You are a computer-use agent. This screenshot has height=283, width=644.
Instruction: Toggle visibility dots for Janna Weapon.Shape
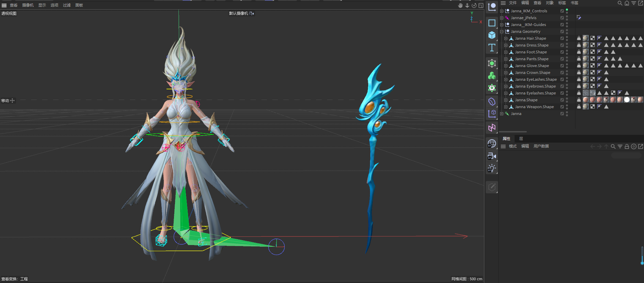567,107
